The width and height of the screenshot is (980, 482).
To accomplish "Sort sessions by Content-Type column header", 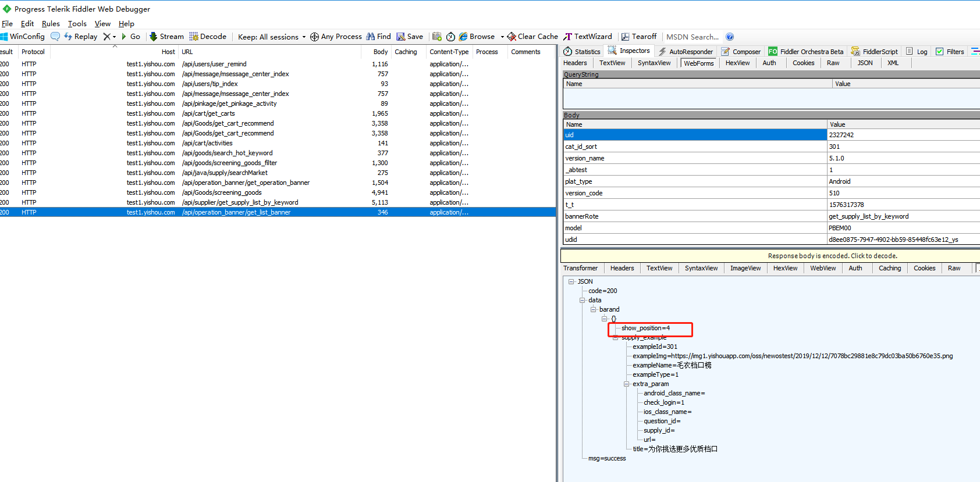I will pos(449,52).
